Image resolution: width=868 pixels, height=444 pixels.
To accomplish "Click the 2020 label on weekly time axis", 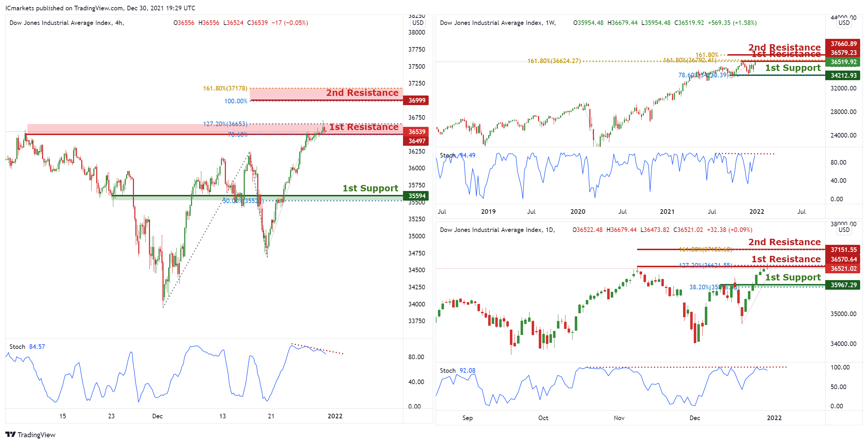I will point(578,212).
